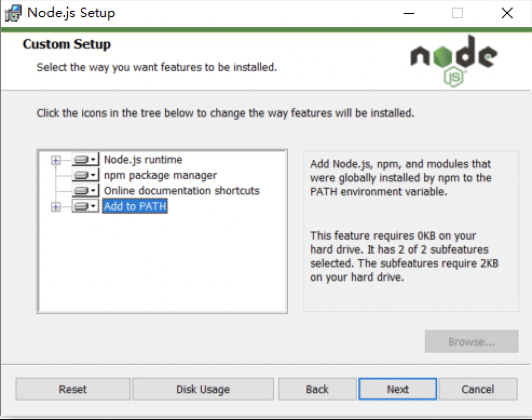The width and height of the screenshot is (532, 420).
Task: Minimize the Node.js Setup window
Action: click(x=408, y=13)
